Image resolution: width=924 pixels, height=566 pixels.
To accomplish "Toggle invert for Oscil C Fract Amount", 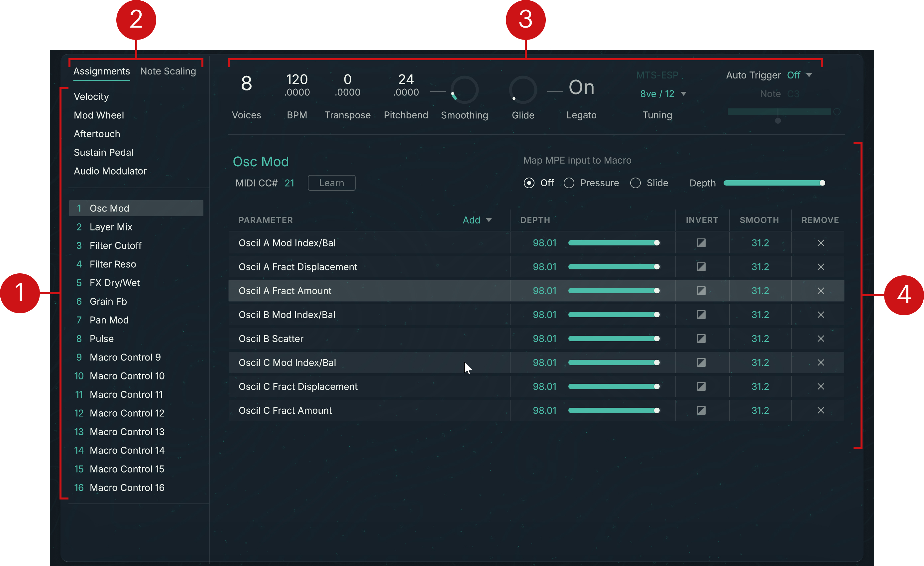I will click(x=701, y=410).
